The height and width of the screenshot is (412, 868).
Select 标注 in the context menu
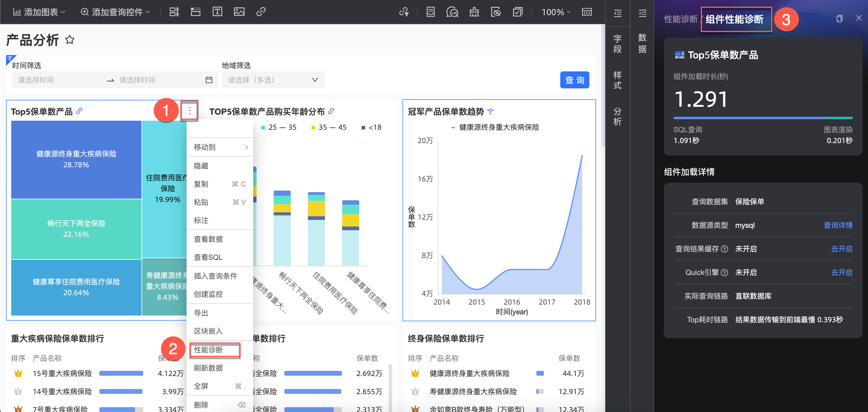coord(220,221)
